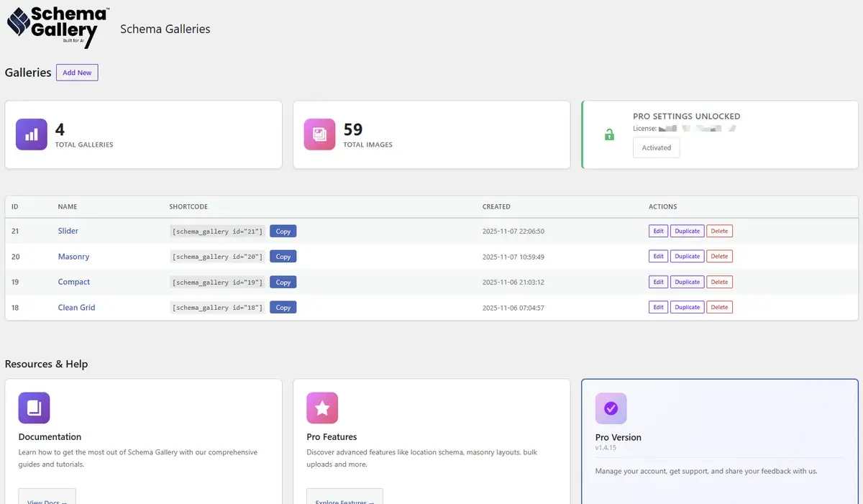Click the v1.4.15 version number
This screenshot has height=504, width=863.
tap(606, 448)
